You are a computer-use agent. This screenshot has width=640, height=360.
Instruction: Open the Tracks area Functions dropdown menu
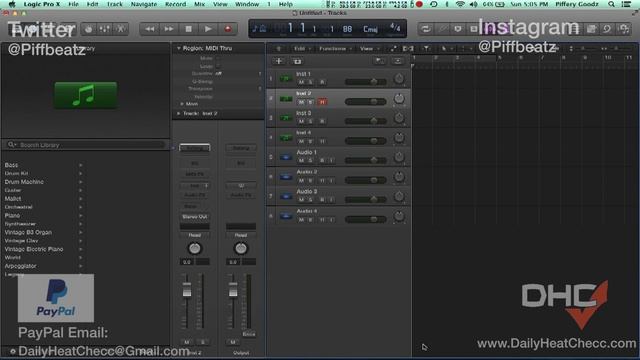[336, 49]
